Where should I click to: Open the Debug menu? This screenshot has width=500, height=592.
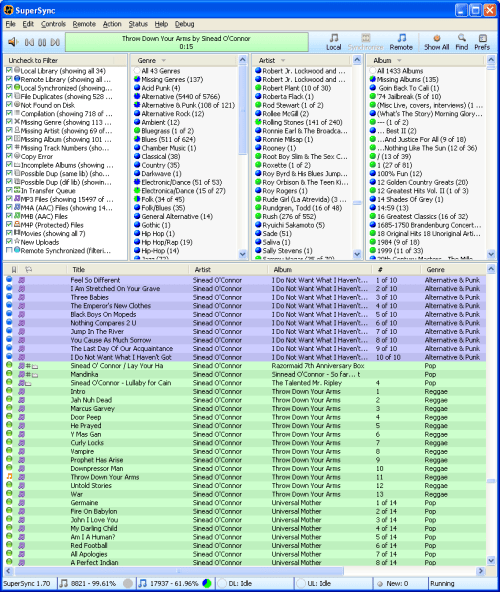(184, 24)
